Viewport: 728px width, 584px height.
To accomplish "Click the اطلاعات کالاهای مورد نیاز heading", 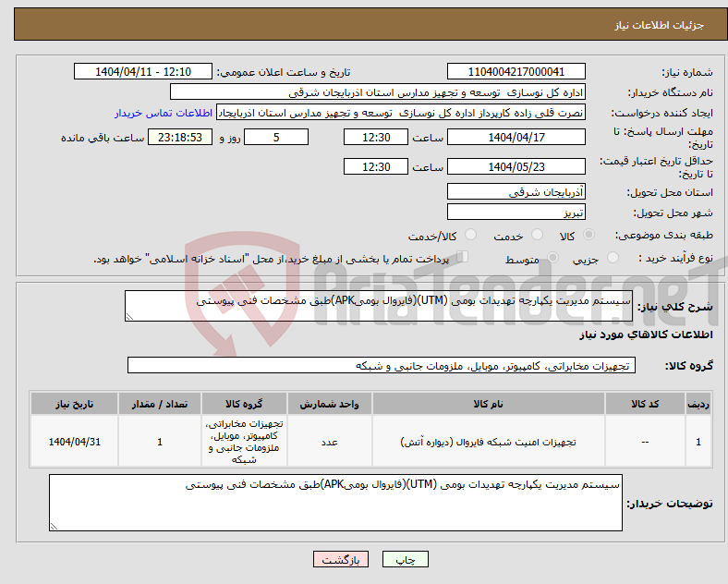I will pos(647,335).
